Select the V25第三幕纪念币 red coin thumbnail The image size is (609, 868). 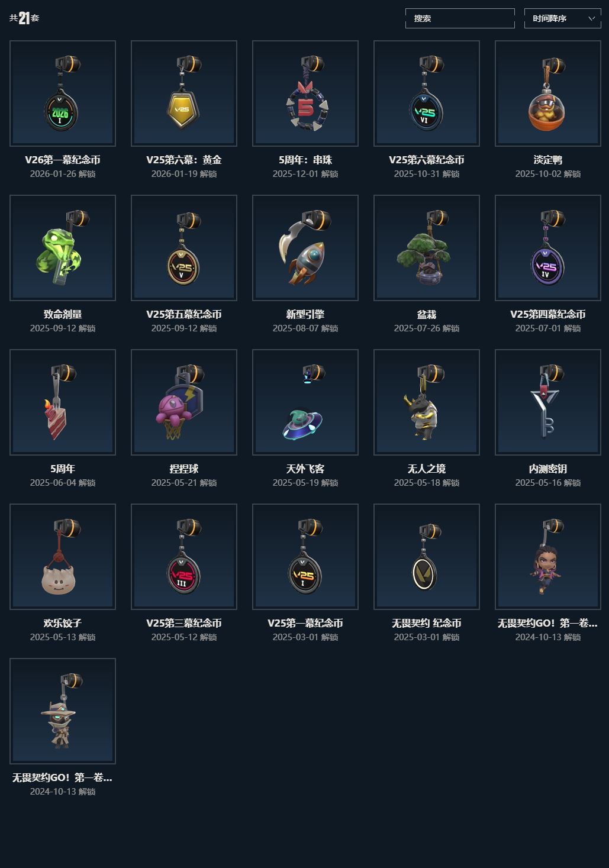184,557
